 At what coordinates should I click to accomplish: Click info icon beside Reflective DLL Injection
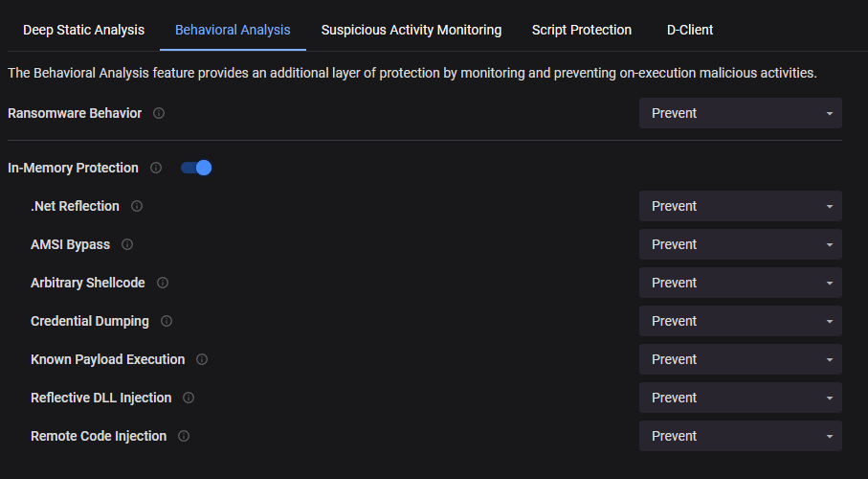189,398
